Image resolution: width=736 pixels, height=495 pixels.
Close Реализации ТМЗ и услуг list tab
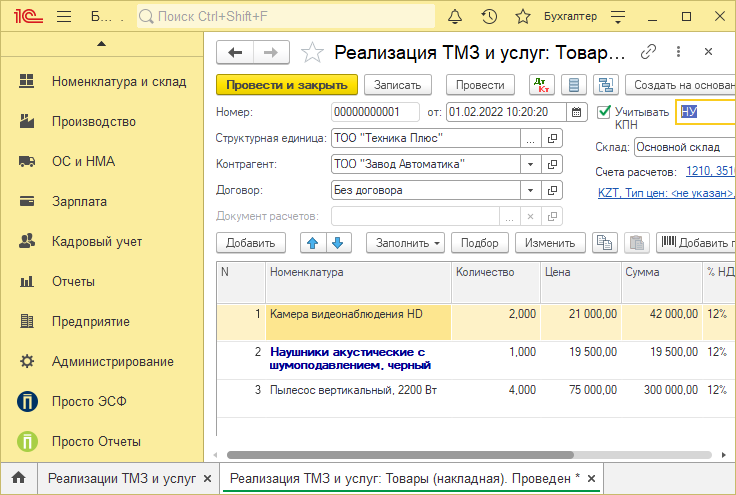pyautogui.click(x=207, y=479)
